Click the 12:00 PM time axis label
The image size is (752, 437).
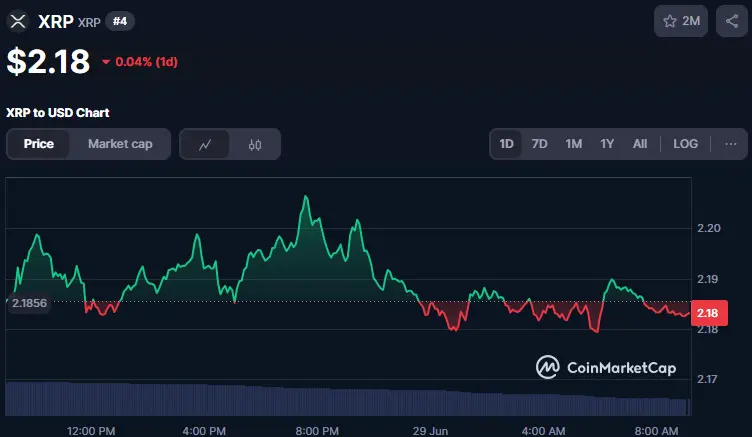click(x=91, y=431)
